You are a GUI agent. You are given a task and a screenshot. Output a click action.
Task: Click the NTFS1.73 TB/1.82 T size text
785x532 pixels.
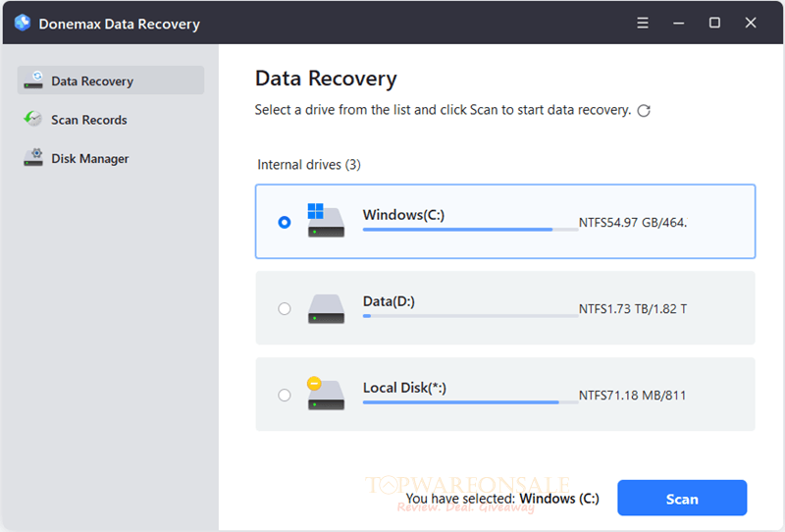633,309
